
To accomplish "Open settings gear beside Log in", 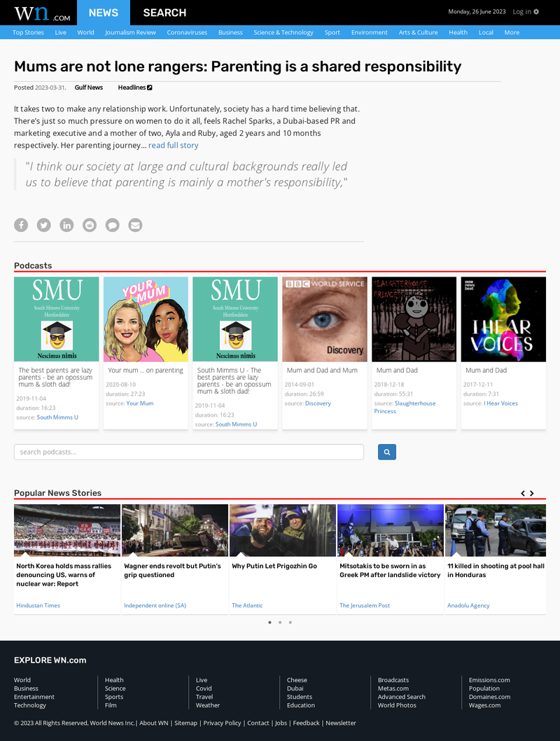I will coord(536,12).
